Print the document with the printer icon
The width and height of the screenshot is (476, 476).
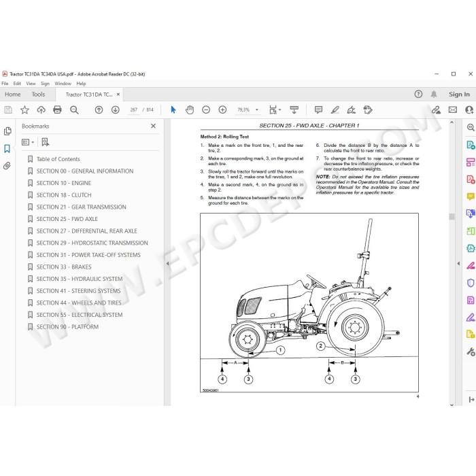pos(57,109)
